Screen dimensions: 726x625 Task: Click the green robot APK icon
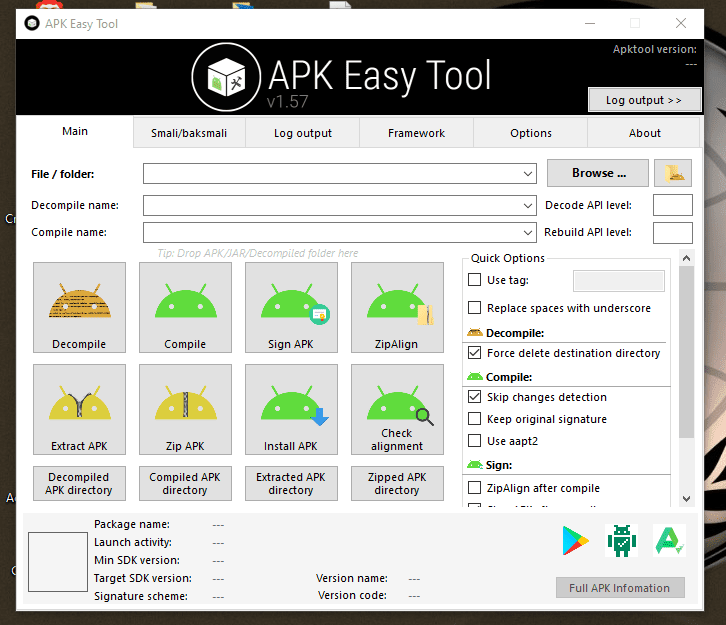[x=622, y=540]
